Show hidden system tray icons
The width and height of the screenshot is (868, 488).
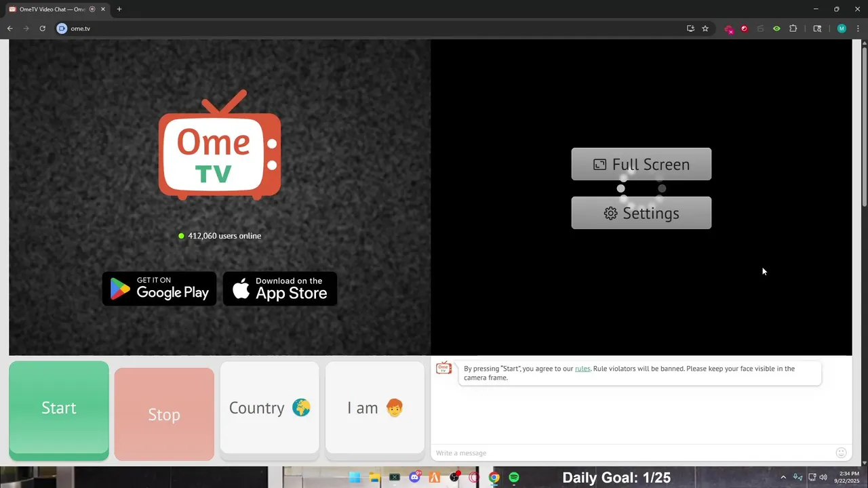click(x=783, y=477)
